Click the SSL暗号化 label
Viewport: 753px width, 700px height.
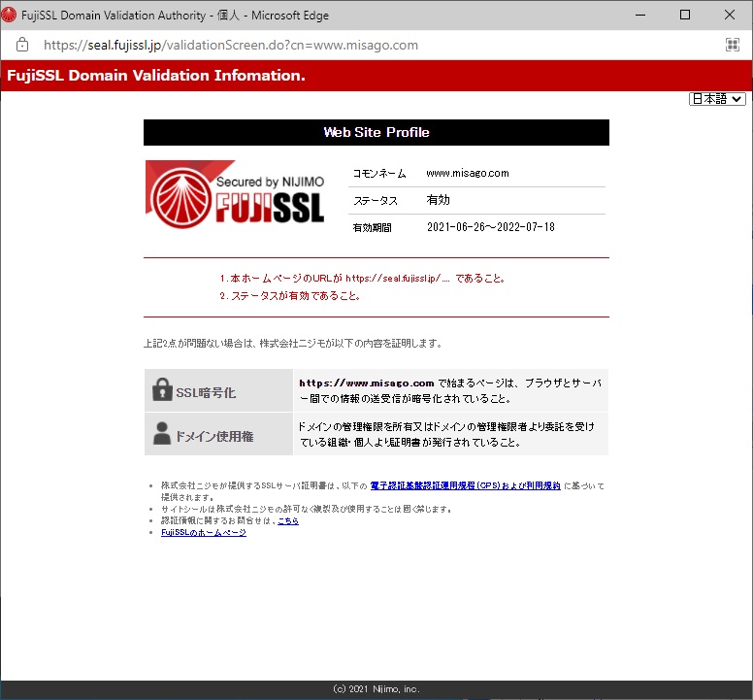pyautogui.click(x=206, y=392)
